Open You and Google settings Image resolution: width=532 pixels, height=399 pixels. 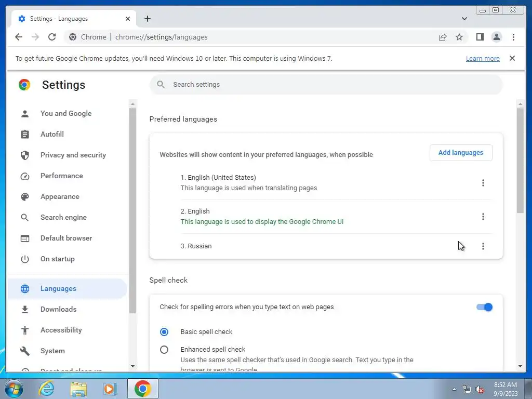(66, 113)
